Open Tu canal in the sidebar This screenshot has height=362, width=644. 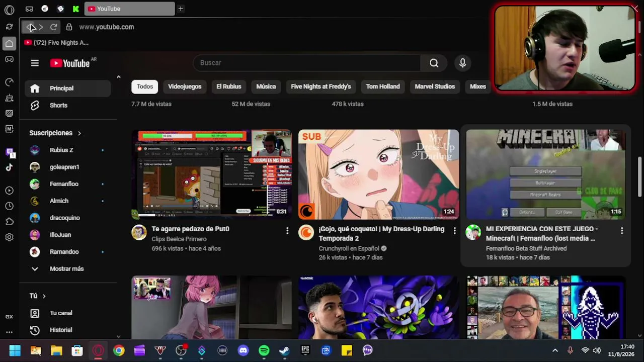pos(67,313)
